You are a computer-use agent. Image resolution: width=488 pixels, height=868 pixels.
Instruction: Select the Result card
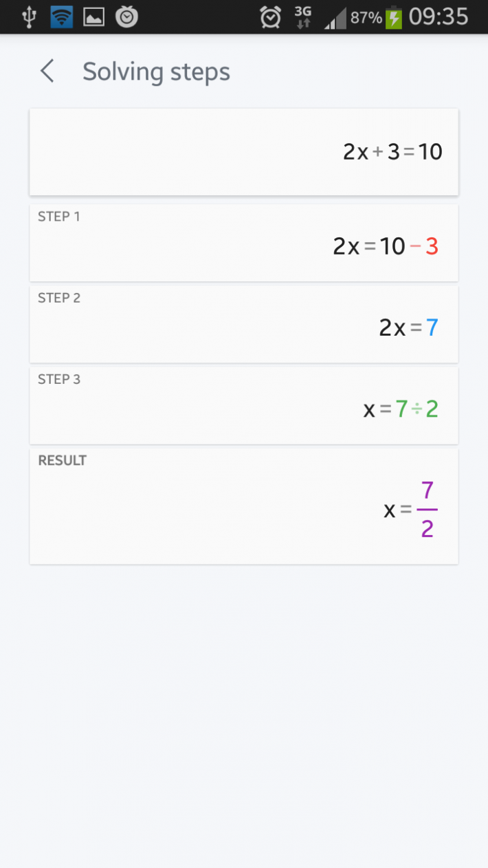(244, 506)
